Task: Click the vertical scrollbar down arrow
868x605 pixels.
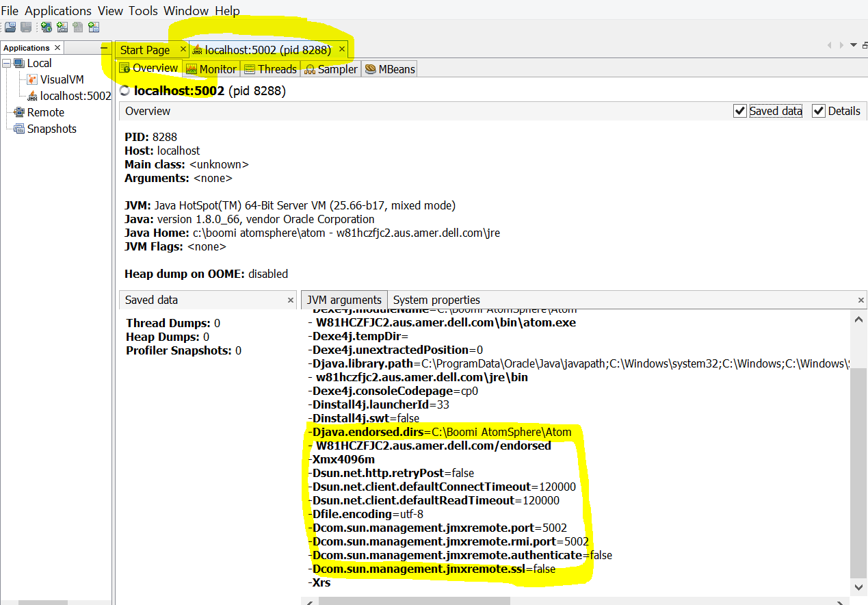Action: tap(858, 587)
